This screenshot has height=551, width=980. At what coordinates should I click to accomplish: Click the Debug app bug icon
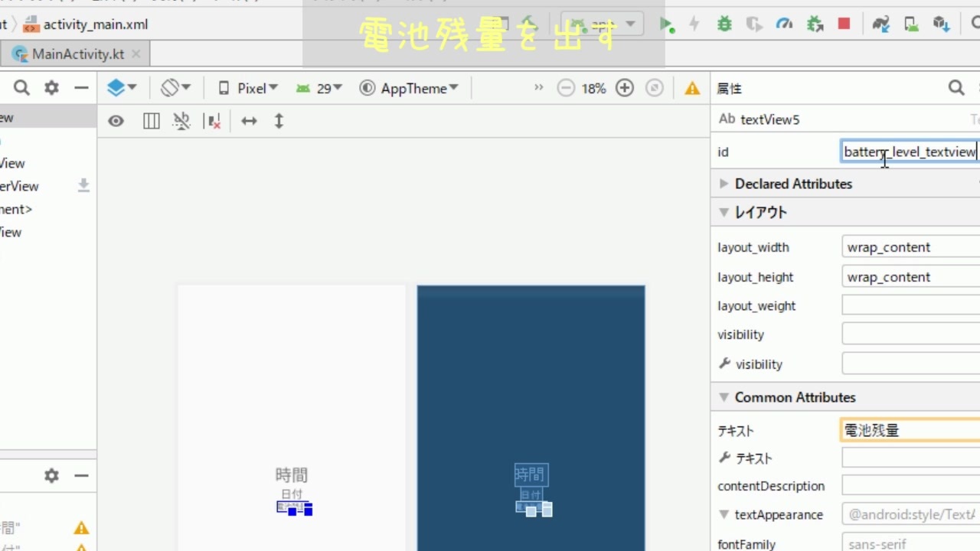point(724,24)
